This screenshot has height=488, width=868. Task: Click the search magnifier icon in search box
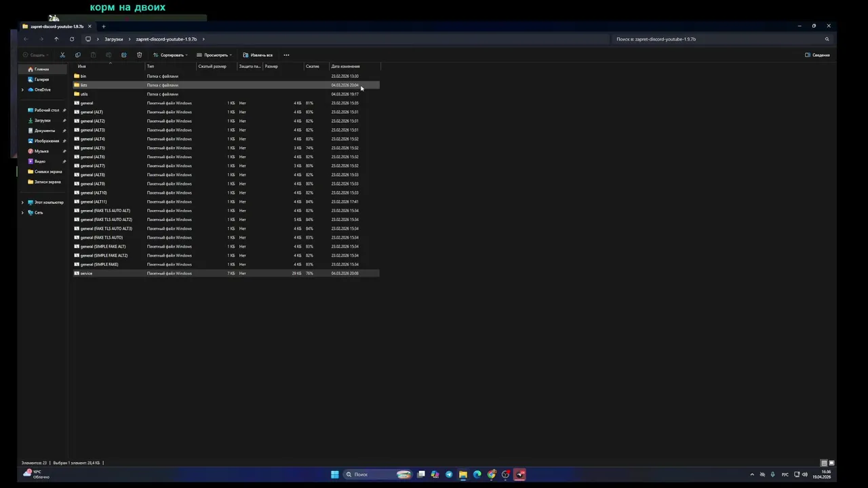tap(827, 39)
